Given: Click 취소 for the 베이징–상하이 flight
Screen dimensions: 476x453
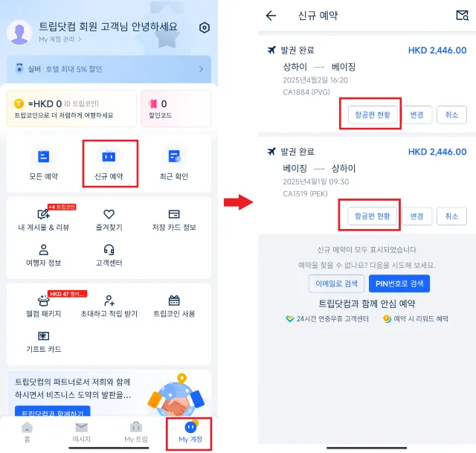Looking at the screenshot, I should tap(451, 216).
